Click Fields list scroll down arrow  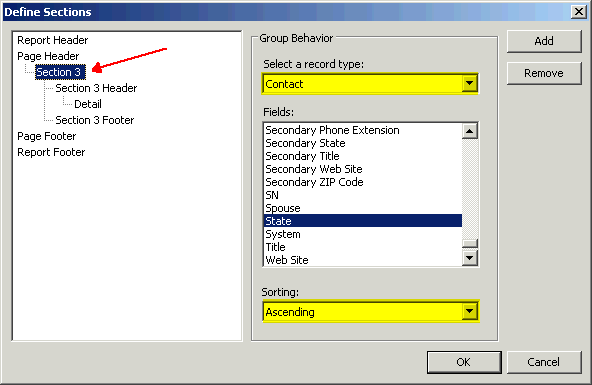coord(470,258)
